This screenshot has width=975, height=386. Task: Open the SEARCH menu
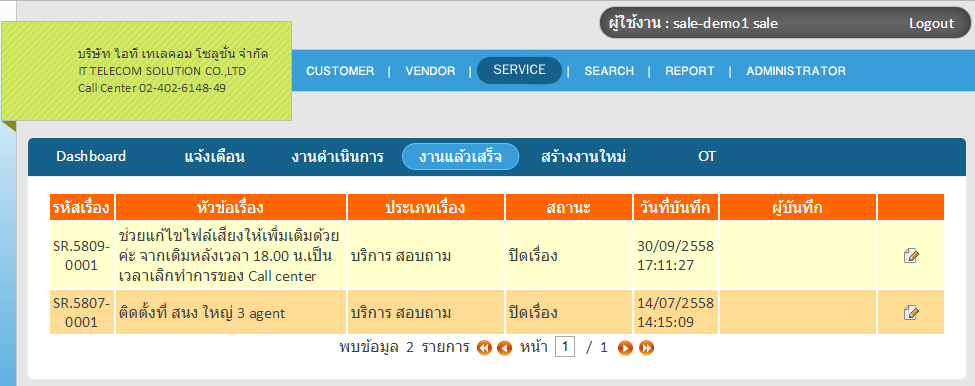pos(609,71)
